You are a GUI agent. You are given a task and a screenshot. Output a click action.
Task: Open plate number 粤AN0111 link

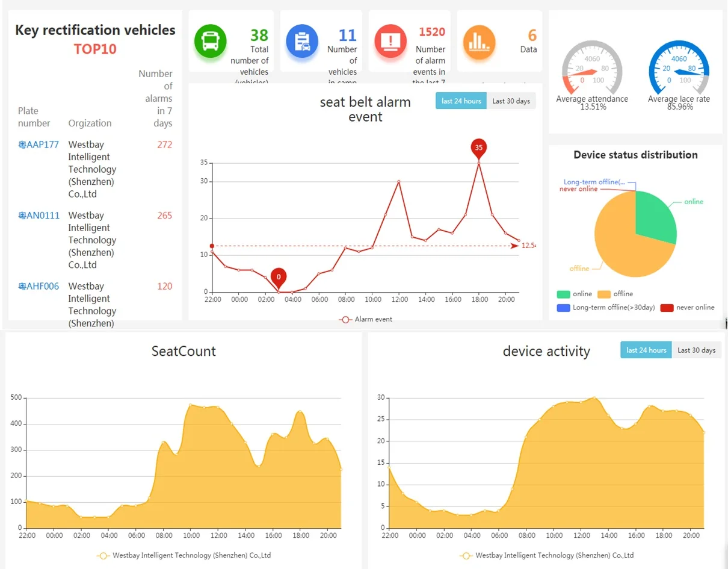point(39,216)
